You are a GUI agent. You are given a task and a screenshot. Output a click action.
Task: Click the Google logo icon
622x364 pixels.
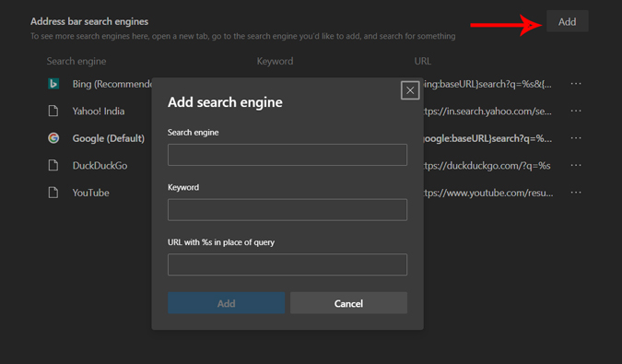(53, 138)
